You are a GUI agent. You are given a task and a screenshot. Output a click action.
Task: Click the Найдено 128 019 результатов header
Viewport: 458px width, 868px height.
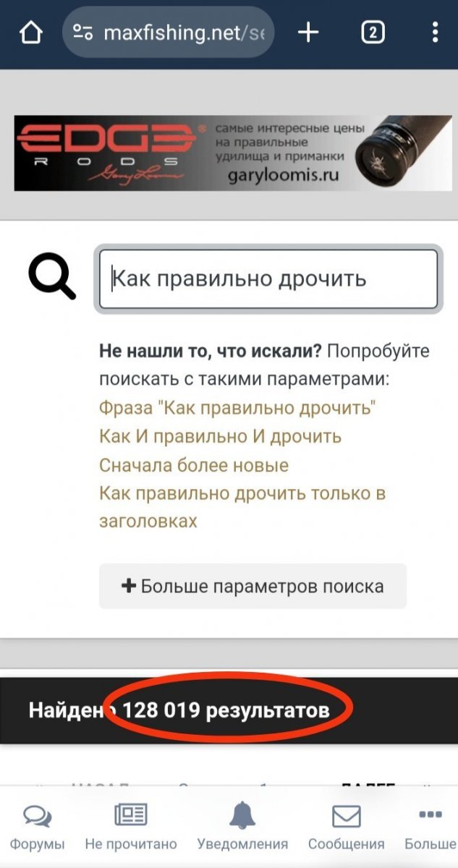point(179,710)
